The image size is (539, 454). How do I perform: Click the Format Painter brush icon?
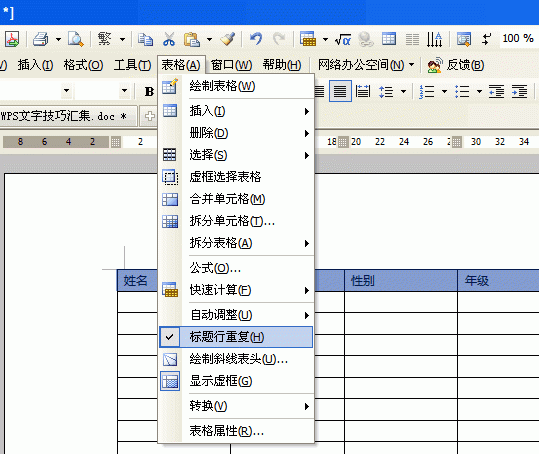[228, 39]
